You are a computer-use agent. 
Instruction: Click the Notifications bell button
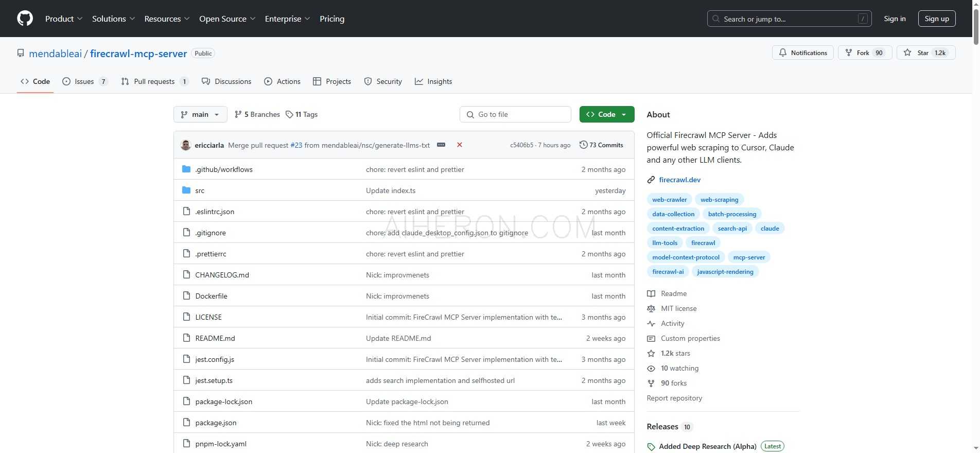[x=802, y=53]
